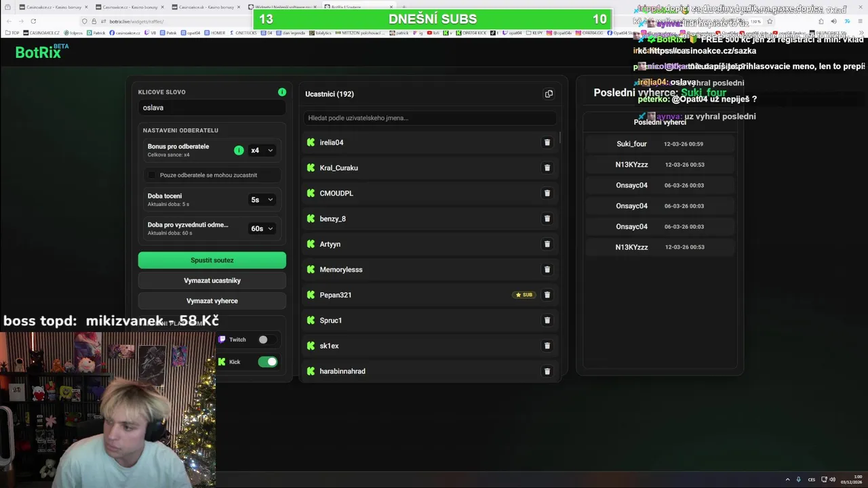Click the microphone icon in the system tray
Image resolution: width=868 pixels, height=488 pixels.
pyautogui.click(x=798, y=479)
